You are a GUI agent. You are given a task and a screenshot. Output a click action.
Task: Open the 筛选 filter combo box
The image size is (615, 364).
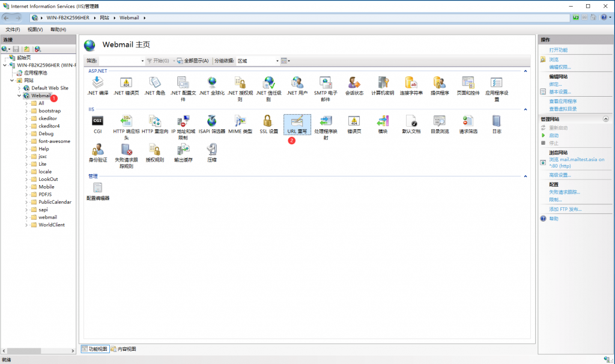[121, 61]
